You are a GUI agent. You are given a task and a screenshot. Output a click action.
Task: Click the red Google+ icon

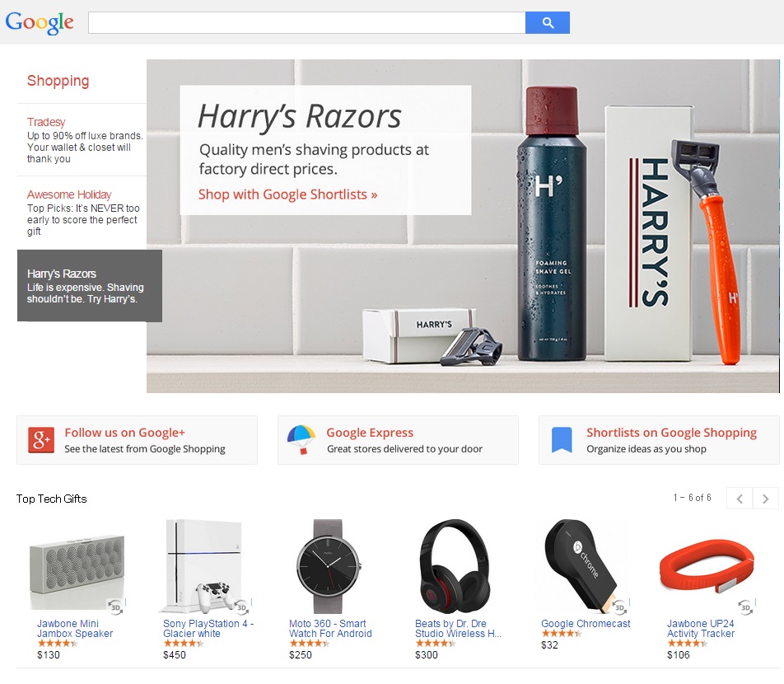(41, 440)
